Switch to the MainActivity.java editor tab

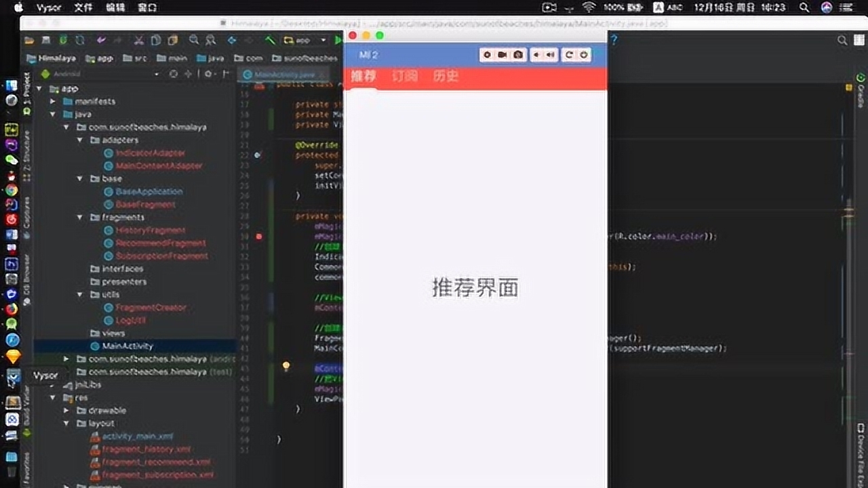[x=285, y=75]
